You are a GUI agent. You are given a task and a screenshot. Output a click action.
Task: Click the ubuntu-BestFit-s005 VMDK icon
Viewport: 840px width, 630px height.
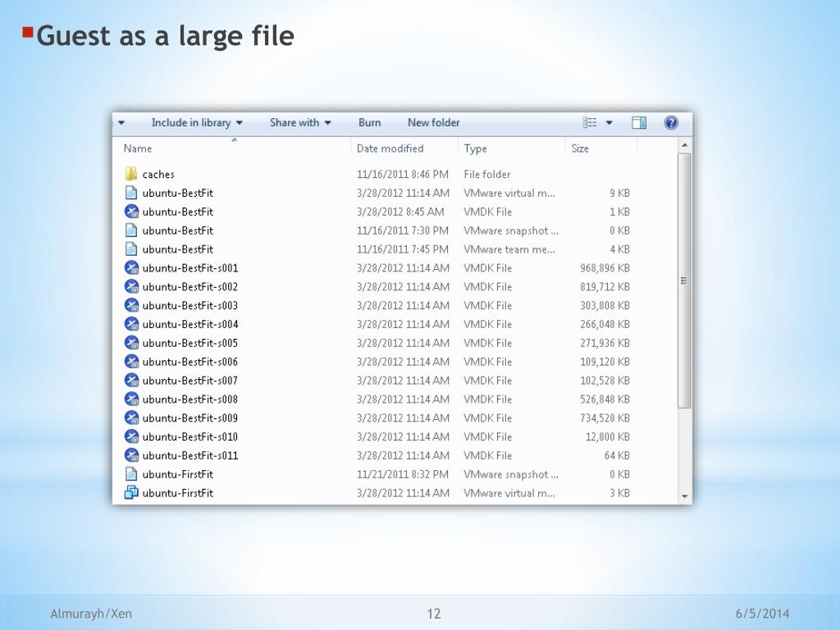[131, 343]
